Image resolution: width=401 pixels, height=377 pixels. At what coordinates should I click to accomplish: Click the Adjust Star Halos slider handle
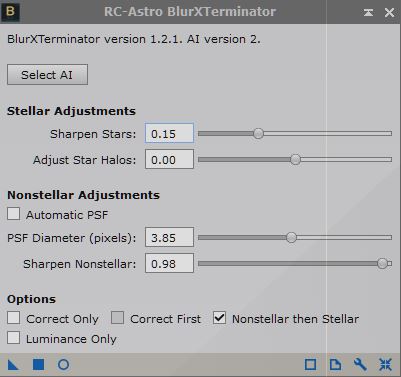[x=295, y=160]
